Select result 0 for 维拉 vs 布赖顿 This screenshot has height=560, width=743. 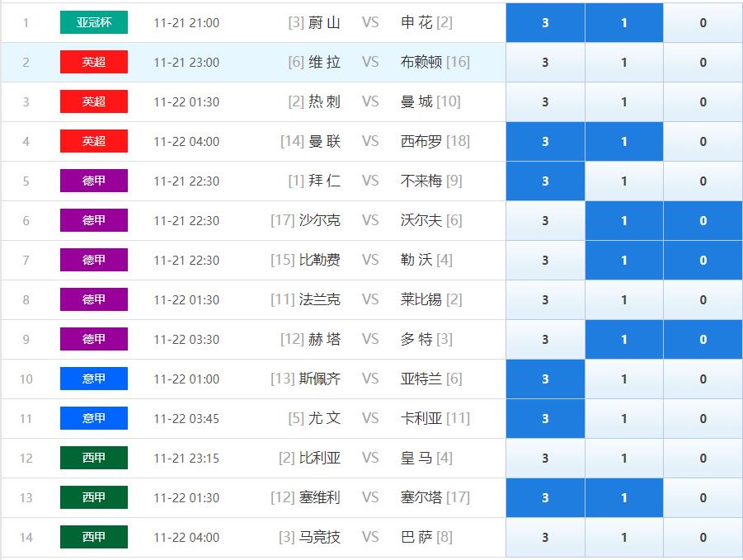(x=703, y=63)
